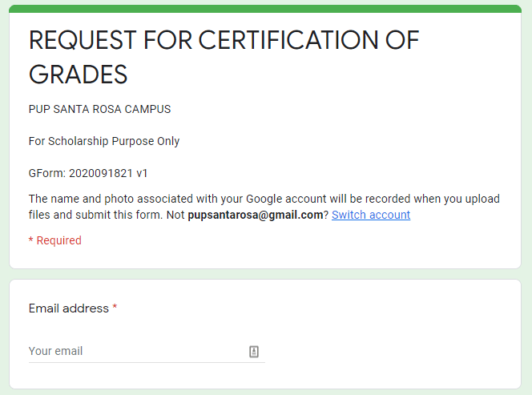The width and height of the screenshot is (532, 395).
Task: Click the Switch account link
Action: click(x=370, y=215)
